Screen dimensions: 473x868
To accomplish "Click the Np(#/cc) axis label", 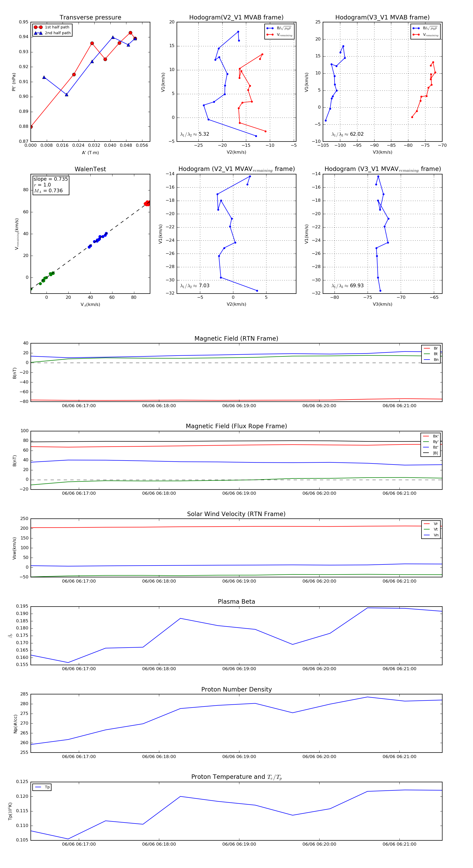I will coord(15,723).
